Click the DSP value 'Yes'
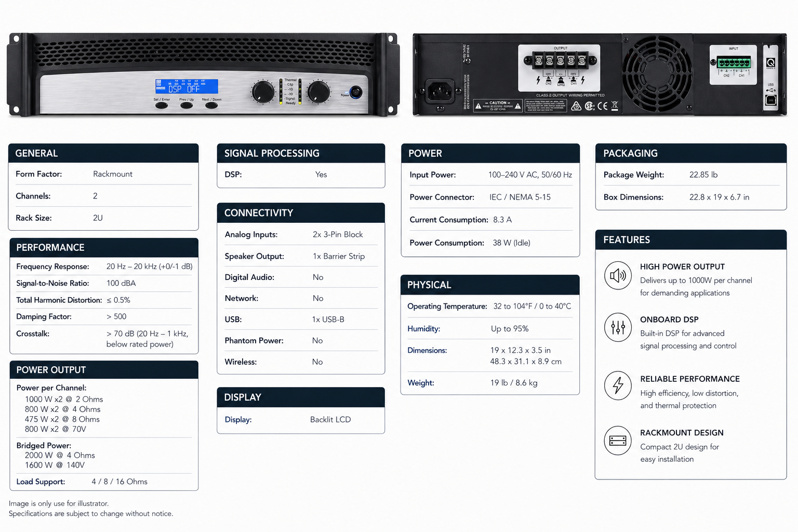Screen dimensions: 798x532 tap(321, 175)
